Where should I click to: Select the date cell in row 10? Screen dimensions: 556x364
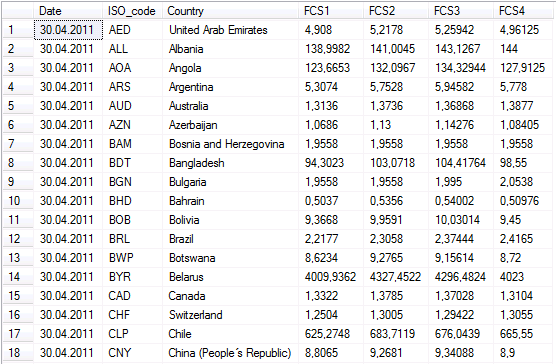[68, 201]
